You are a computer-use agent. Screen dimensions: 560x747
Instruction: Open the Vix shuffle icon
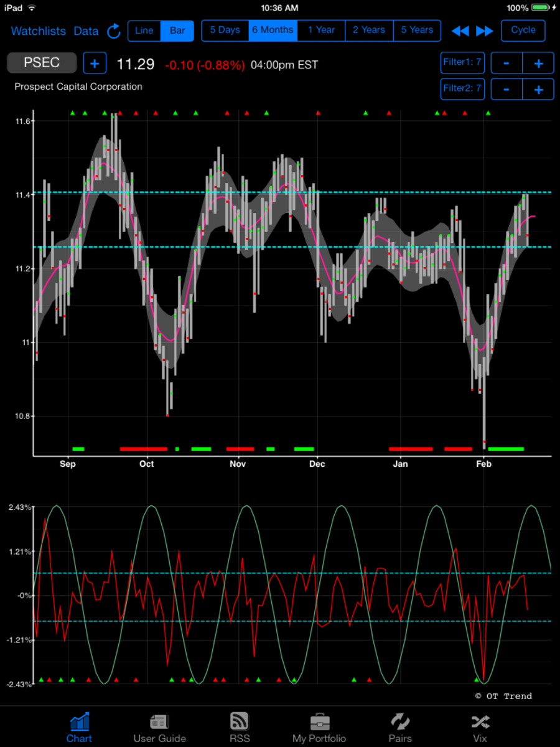click(x=480, y=722)
